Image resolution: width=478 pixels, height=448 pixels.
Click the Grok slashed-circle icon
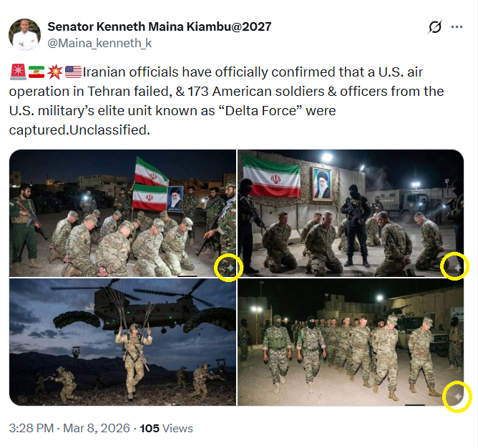pyautogui.click(x=434, y=28)
